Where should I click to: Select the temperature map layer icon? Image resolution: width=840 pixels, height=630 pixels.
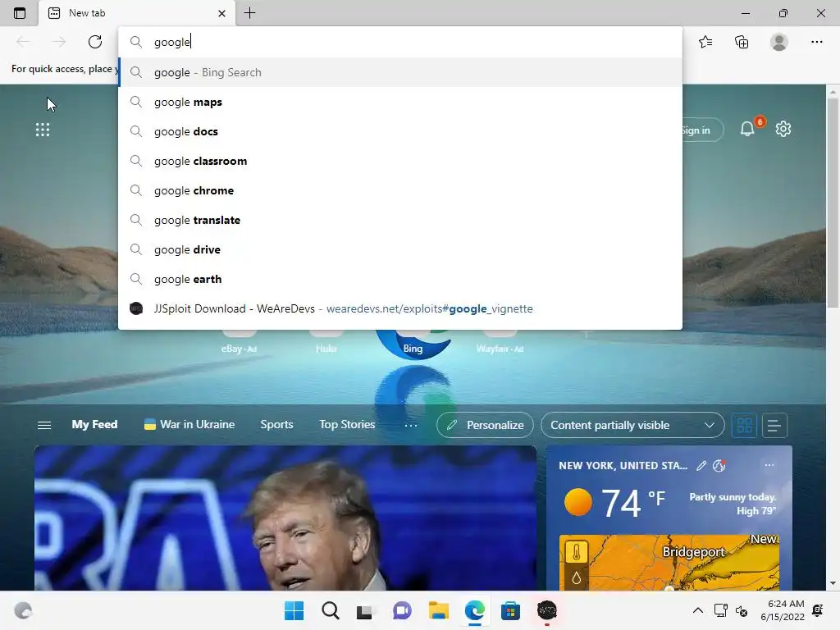577,552
